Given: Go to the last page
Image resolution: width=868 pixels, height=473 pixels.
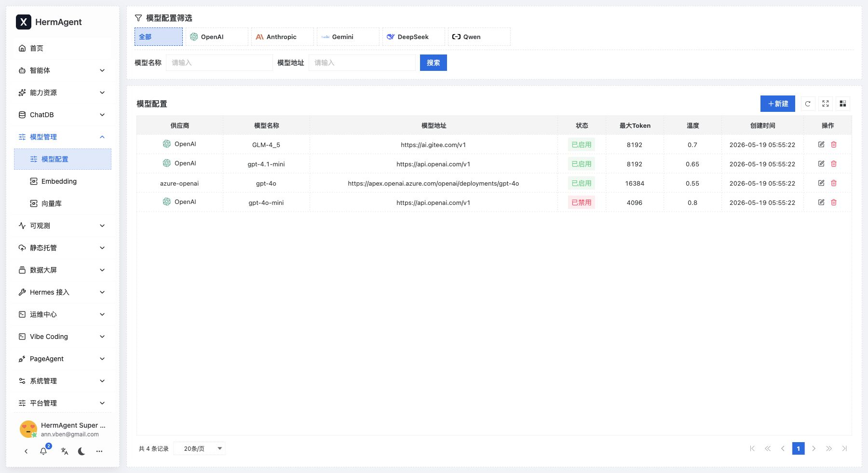Looking at the screenshot, I should click(x=844, y=448).
